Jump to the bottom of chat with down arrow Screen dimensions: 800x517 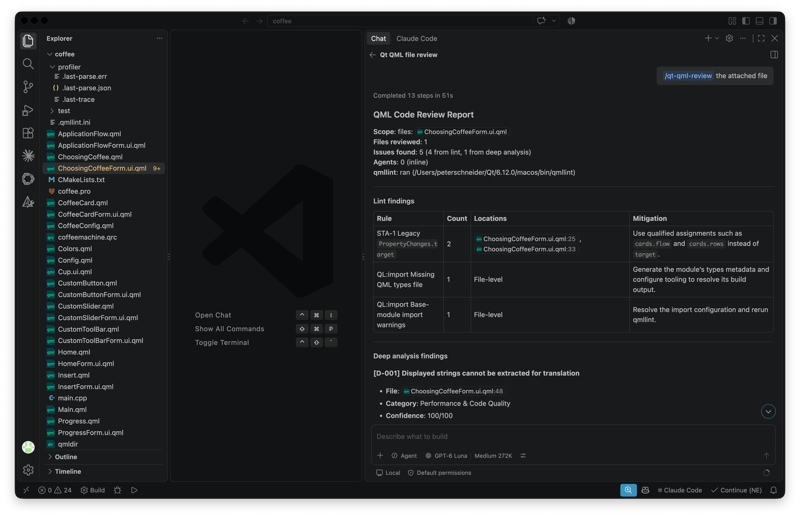768,411
